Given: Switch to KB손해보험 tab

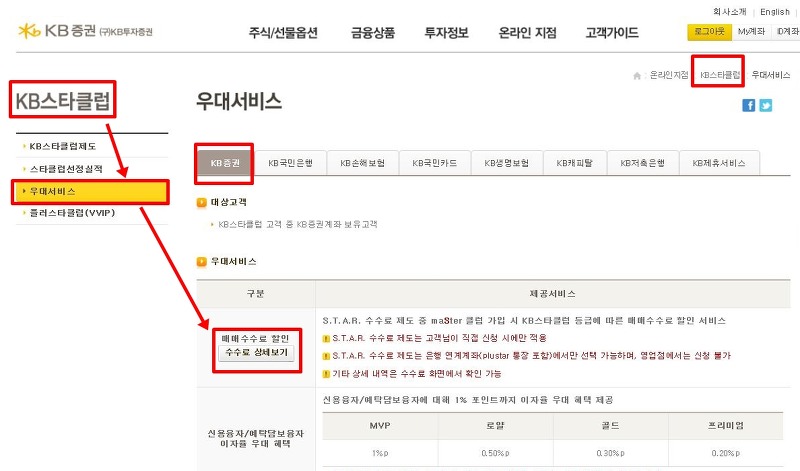Looking at the screenshot, I should (362, 163).
